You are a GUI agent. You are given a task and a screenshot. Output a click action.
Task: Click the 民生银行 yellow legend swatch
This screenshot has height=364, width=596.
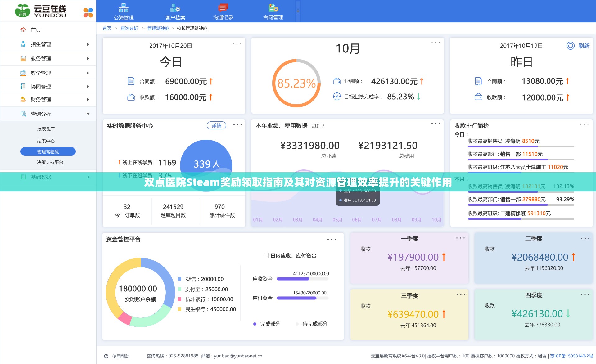[x=179, y=309]
